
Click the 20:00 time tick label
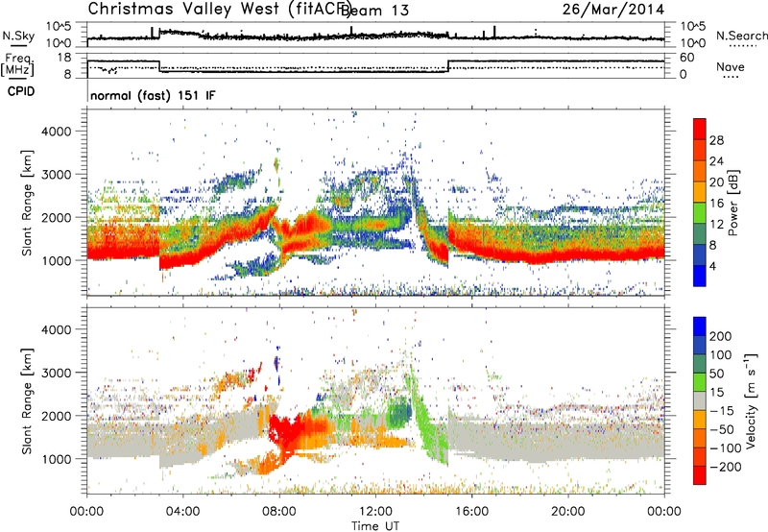click(567, 512)
